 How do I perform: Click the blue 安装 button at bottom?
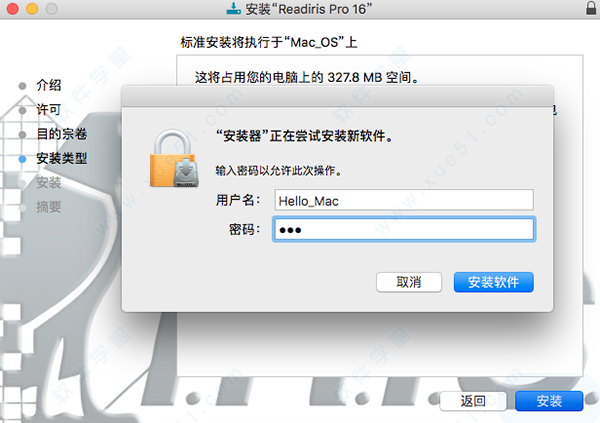(549, 401)
